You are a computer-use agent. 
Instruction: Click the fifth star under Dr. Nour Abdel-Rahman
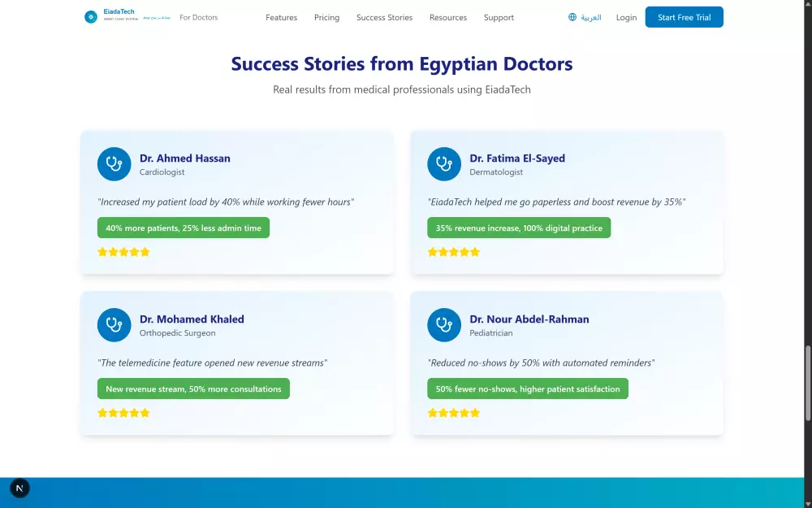[475, 413]
